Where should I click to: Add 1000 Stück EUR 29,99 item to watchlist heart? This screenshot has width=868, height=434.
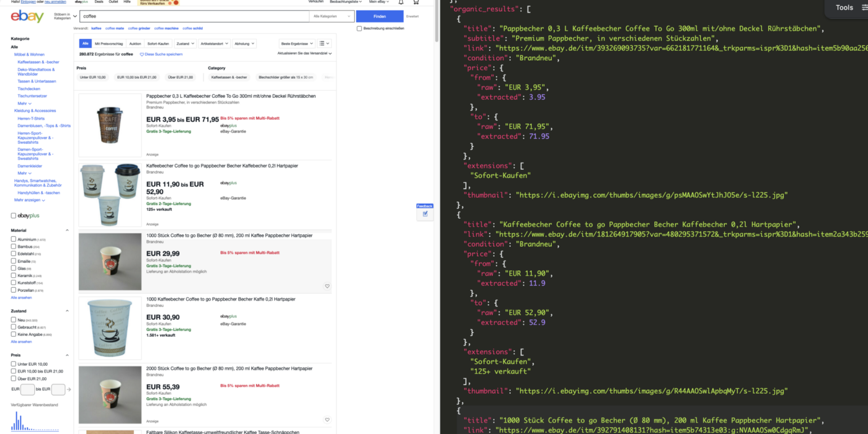[327, 286]
